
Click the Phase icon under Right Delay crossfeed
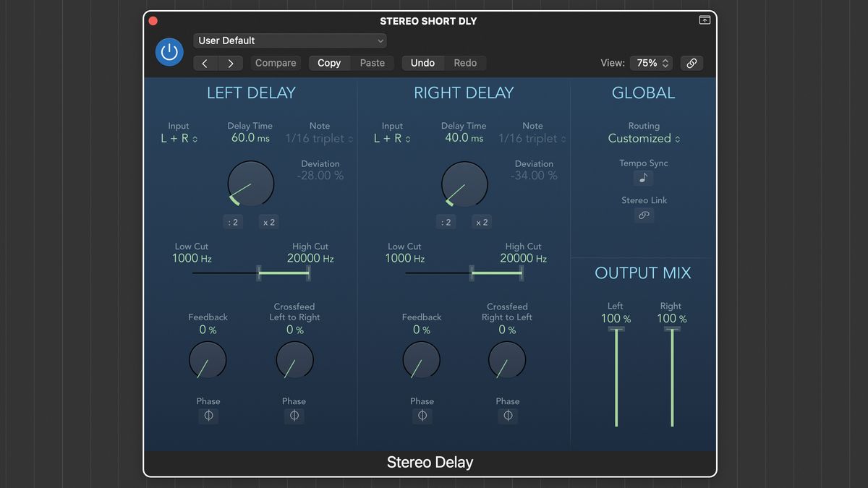coord(507,415)
